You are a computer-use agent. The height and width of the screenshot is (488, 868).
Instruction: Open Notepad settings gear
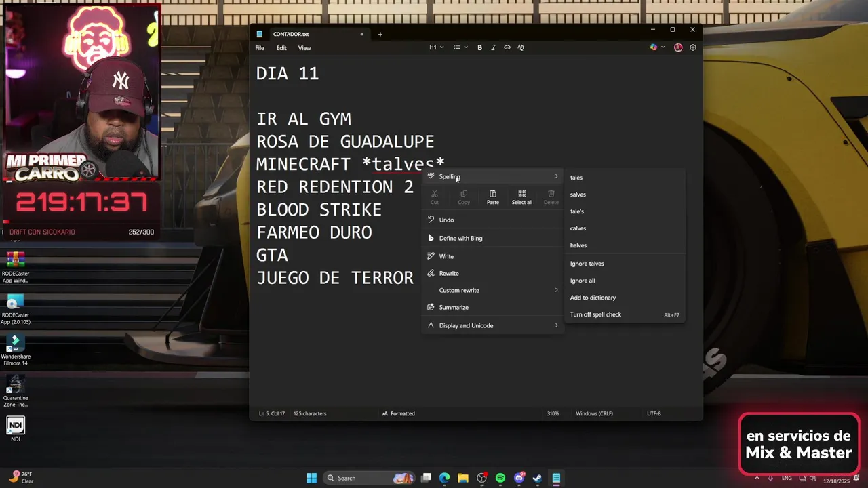point(693,47)
